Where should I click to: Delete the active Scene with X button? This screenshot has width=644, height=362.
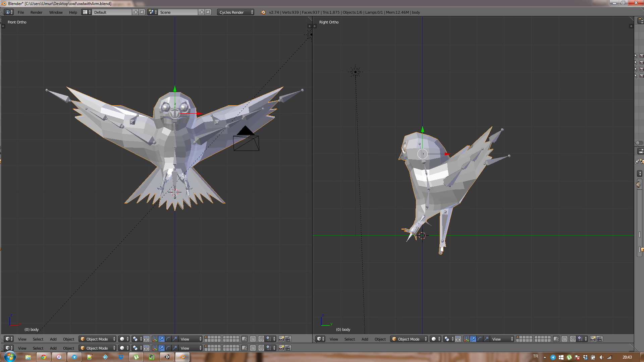point(208,12)
